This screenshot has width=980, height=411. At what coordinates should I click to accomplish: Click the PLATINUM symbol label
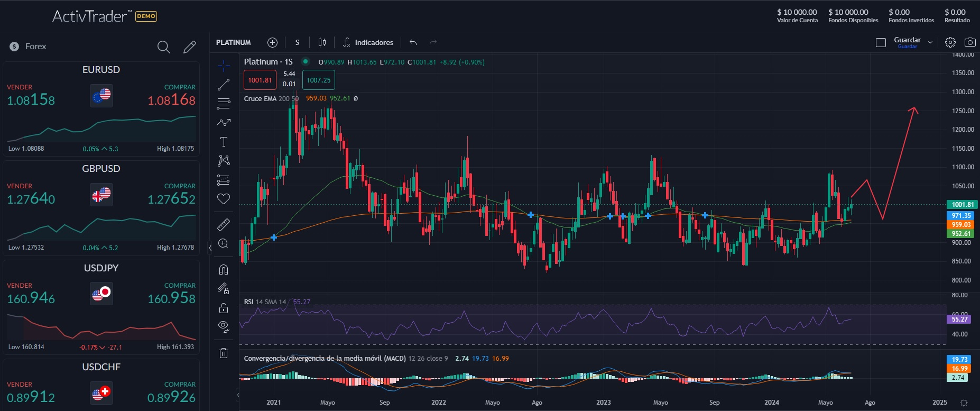click(x=233, y=42)
